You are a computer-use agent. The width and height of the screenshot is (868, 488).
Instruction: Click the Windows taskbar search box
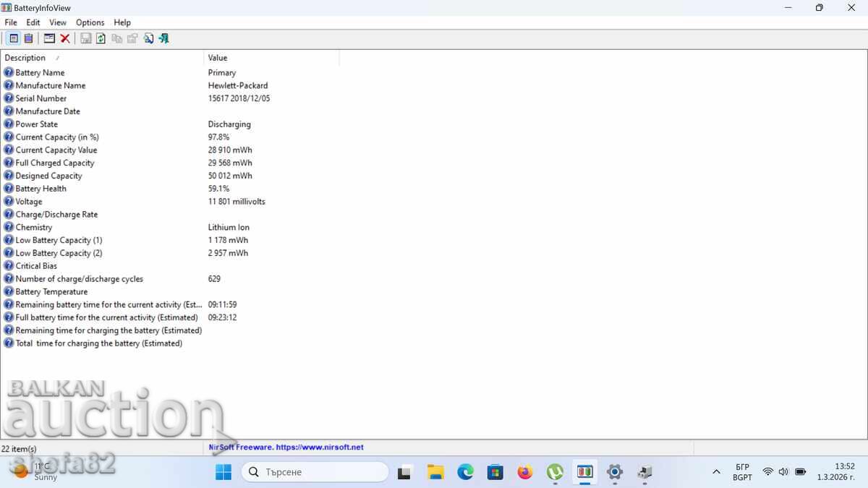click(315, 472)
